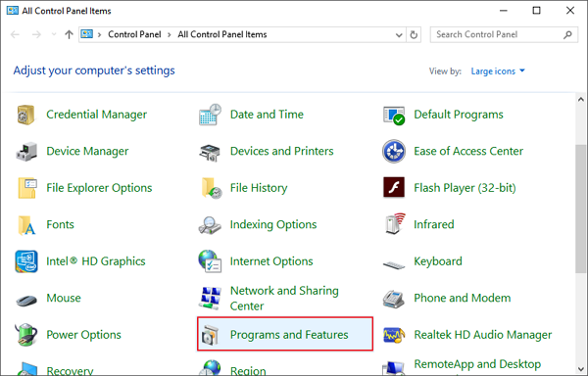Select All Control Panel Items breadcrumb
The width and height of the screenshot is (588, 376).
click(x=222, y=34)
